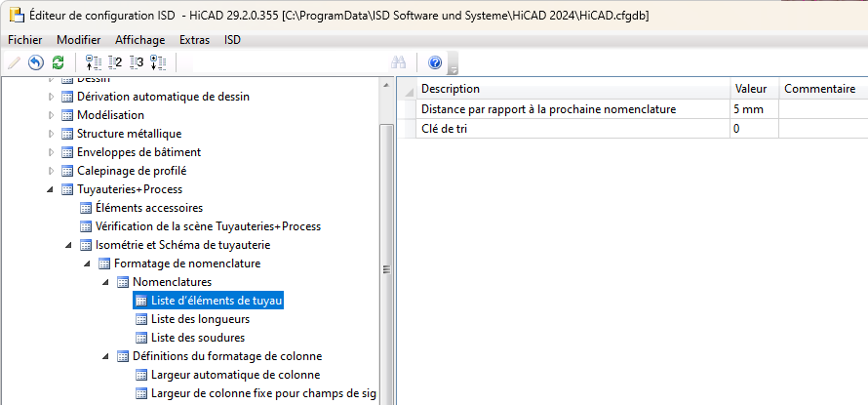Screen dimensions: 868x405
Task: Expand the Structure métallique node
Action: point(51,134)
